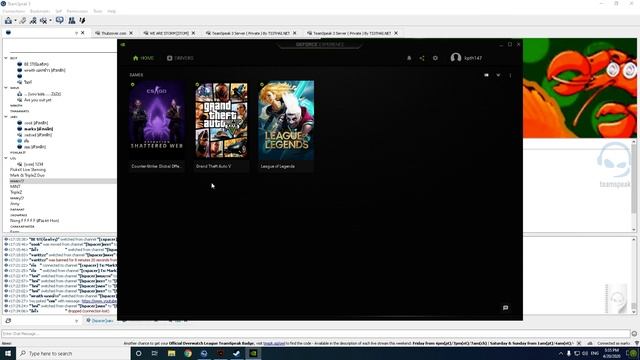640x360 pixels.
Task: Select the Grand Theft Auto V game tile
Action: pos(221,126)
